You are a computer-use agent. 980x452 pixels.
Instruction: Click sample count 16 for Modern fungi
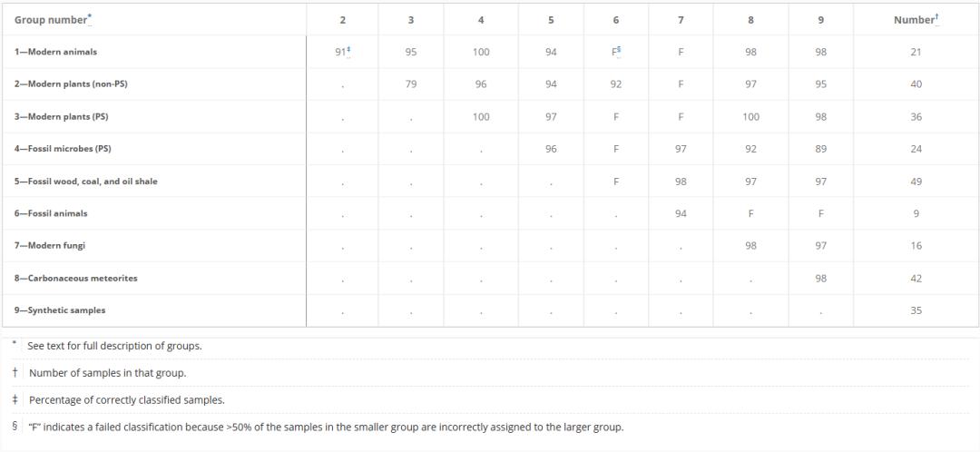coord(916,246)
